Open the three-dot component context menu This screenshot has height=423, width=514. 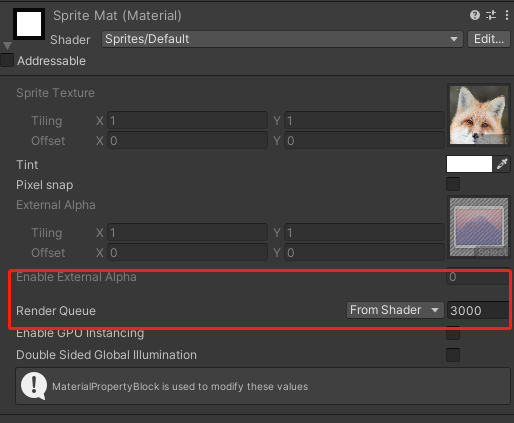[507, 15]
